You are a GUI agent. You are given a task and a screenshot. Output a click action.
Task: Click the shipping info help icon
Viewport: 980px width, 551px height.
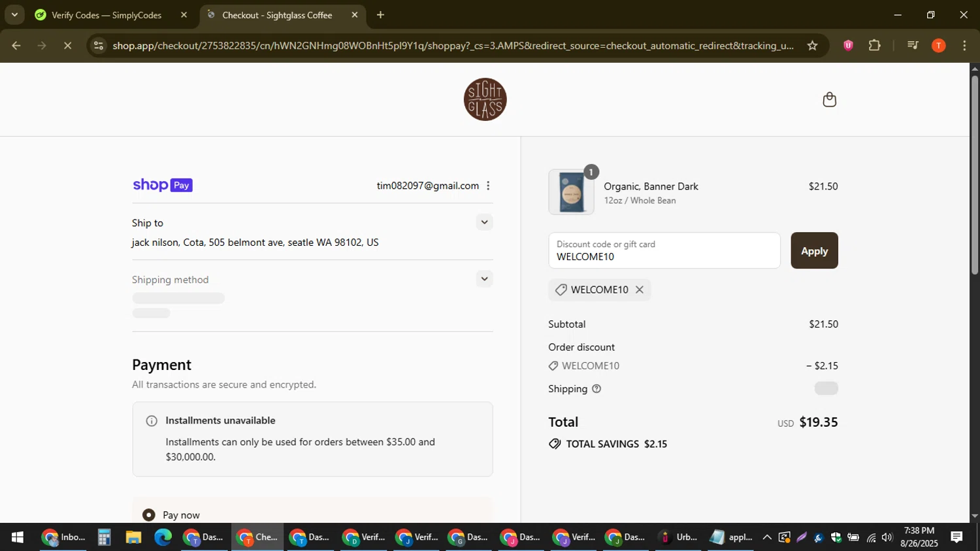(596, 389)
